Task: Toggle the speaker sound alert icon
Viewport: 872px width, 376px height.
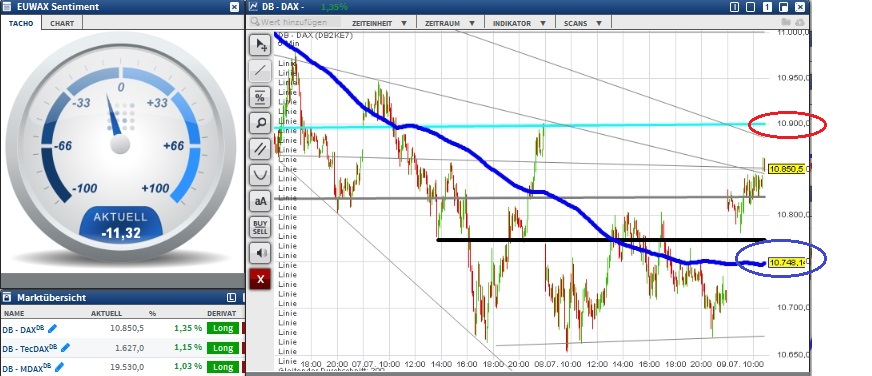Action: [x=260, y=253]
